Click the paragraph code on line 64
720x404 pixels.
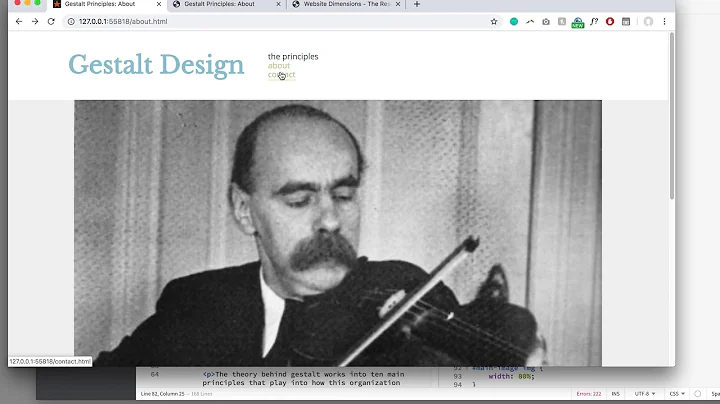[x=303, y=378]
